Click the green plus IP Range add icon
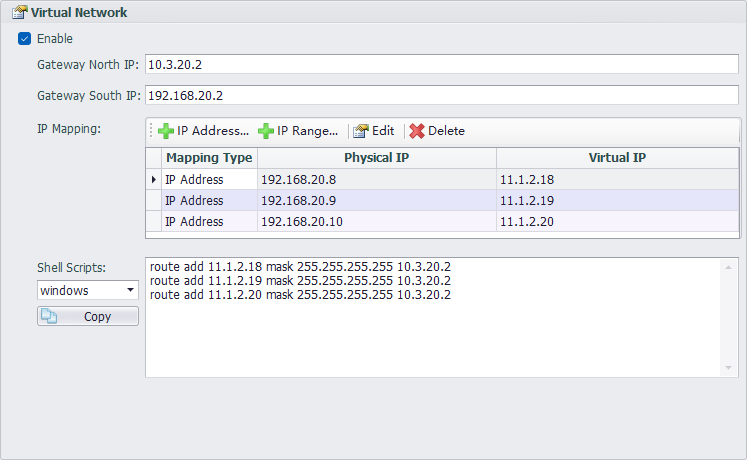This screenshot has width=747, height=460. pyautogui.click(x=266, y=131)
